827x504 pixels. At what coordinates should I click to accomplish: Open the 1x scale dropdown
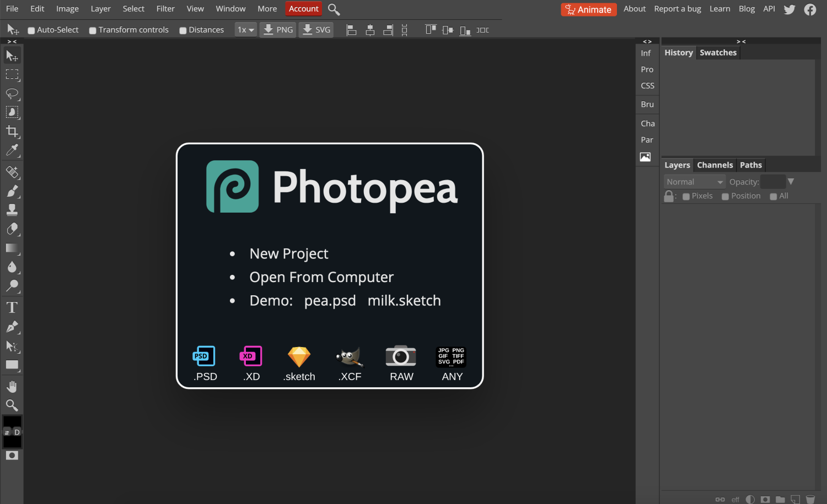click(245, 30)
